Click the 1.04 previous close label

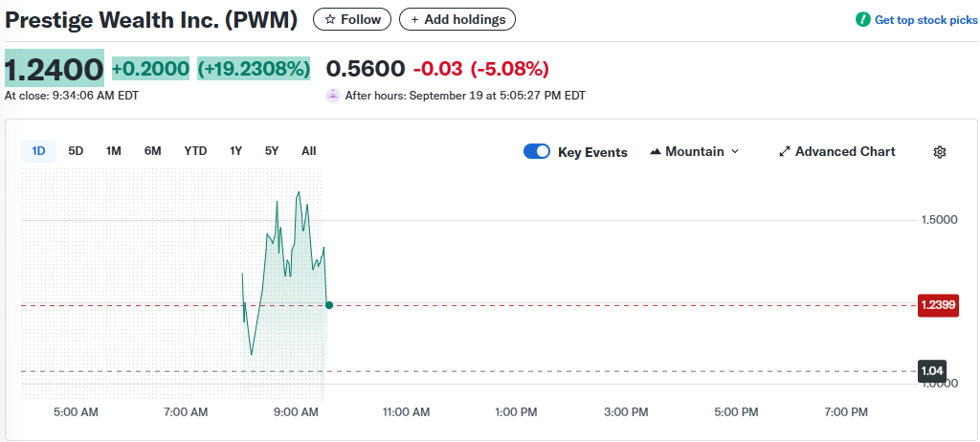click(932, 371)
